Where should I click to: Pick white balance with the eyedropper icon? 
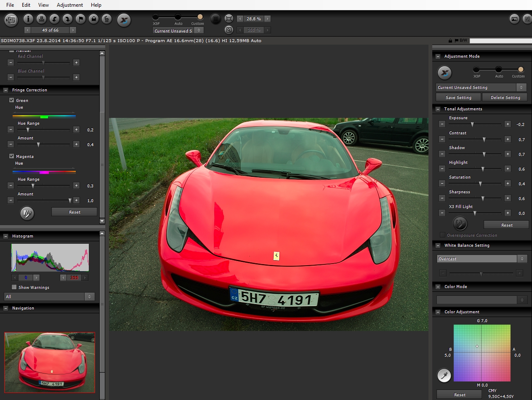click(x=444, y=375)
